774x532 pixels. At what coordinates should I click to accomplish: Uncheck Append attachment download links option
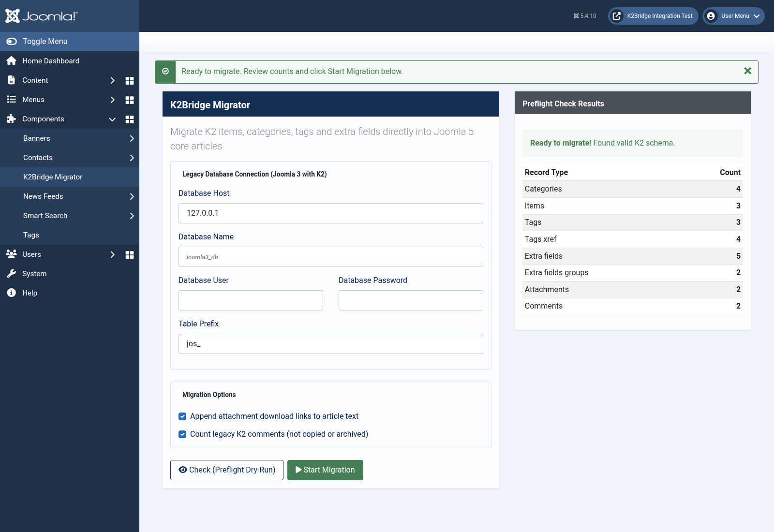coord(182,416)
